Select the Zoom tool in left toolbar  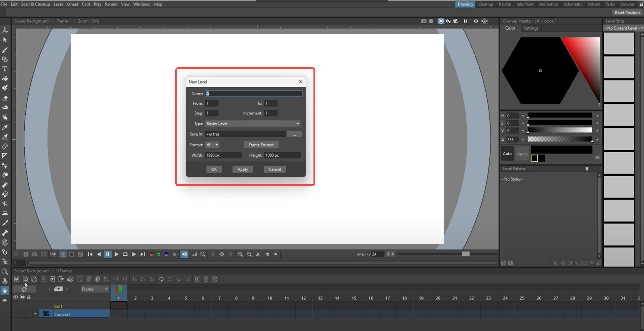5,271
